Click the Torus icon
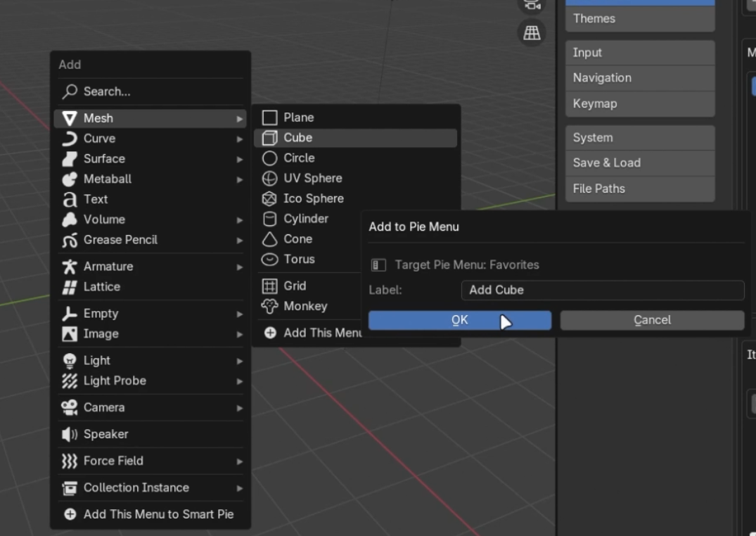 [269, 260]
